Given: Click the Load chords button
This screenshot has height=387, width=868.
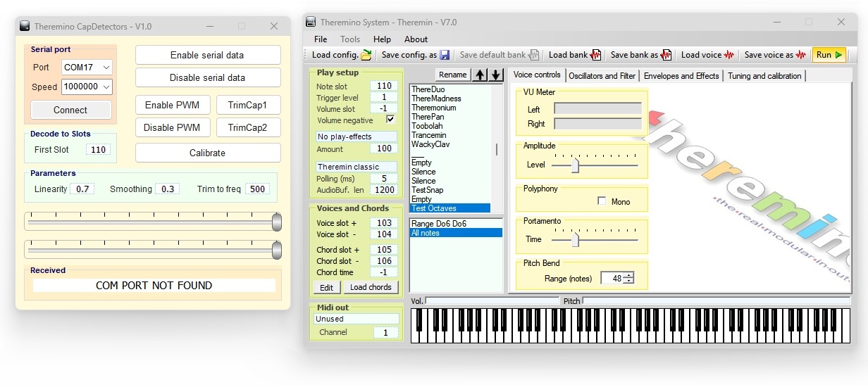Looking at the screenshot, I should (371, 287).
